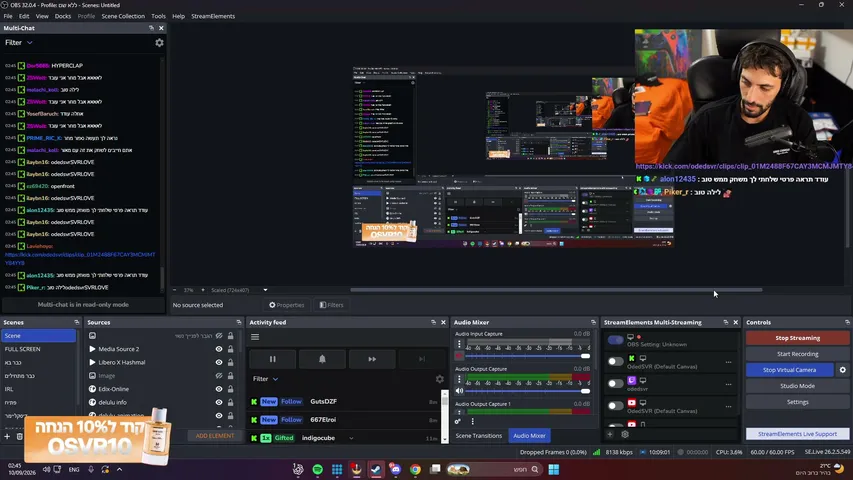Enable Kick OdedSVR multi-stream toggle
The height and width of the screenshot is (480, 853).
coord(615,361)
